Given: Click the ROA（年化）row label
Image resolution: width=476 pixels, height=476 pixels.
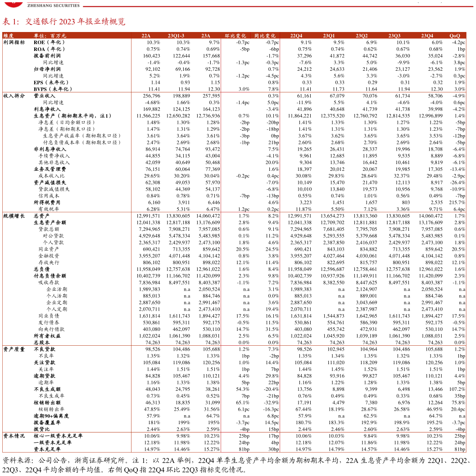Looking at the screenshot, I should tap(49, 49).
